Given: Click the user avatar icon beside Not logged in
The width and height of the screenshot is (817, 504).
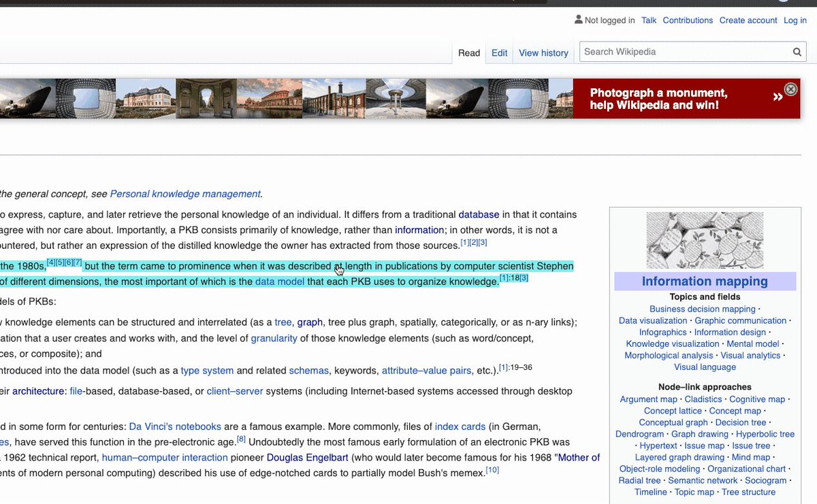Looking at the screenshot, I should click(x=579, y=20).
